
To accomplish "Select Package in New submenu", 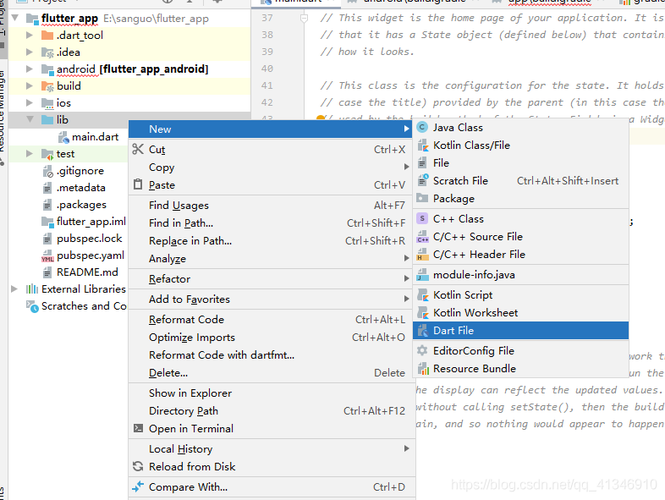I will [520, 198].
